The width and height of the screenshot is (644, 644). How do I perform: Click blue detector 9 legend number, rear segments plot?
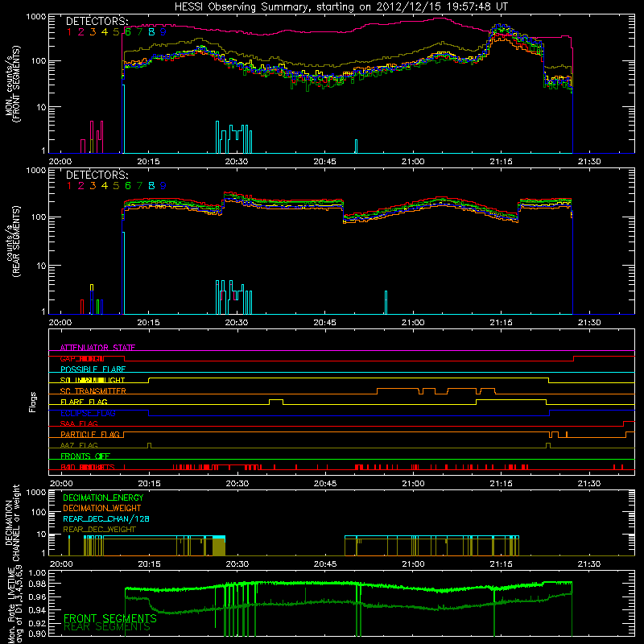pos(163,186)
